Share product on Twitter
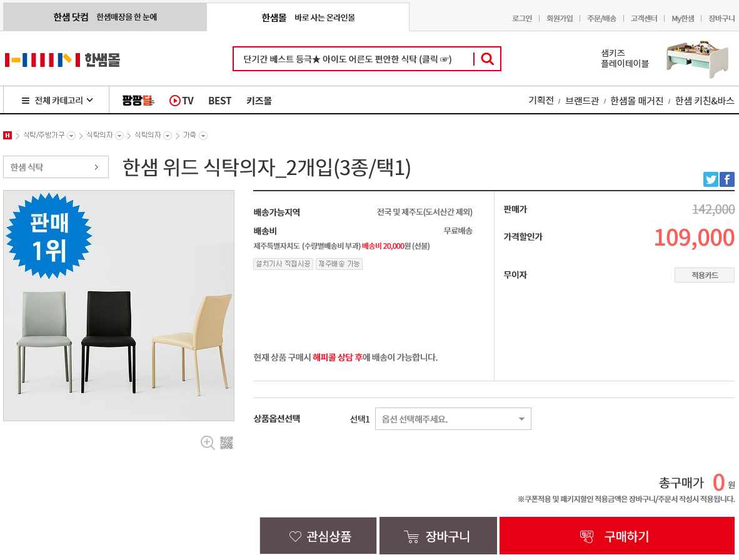Image resolution: width=739 pixels, height=560 pixels. pos(711,179)
